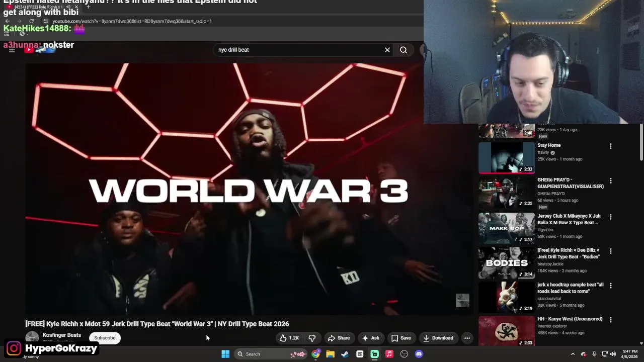Reload the page with refresh icon
644x362 pixels.
pyautogui.click(x=31, y=21)
